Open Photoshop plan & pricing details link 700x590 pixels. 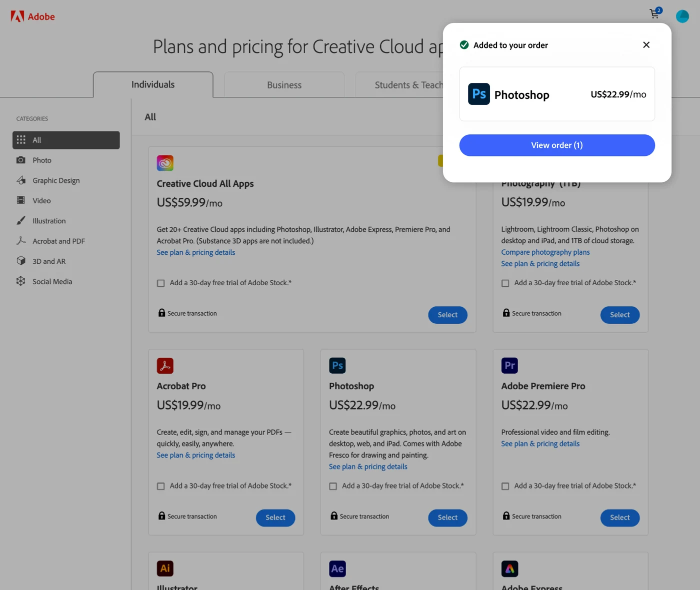coord(368,467)
